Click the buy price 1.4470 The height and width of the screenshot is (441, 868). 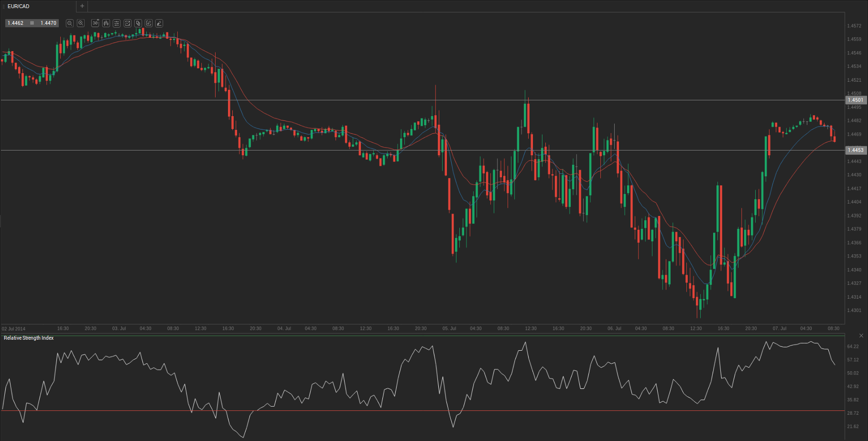tap(48, 23)
